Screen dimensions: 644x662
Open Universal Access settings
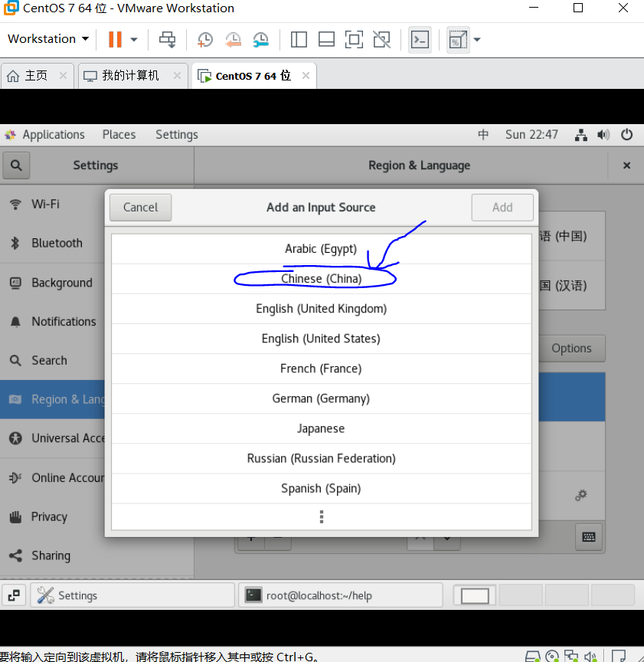tap(52, 438)
